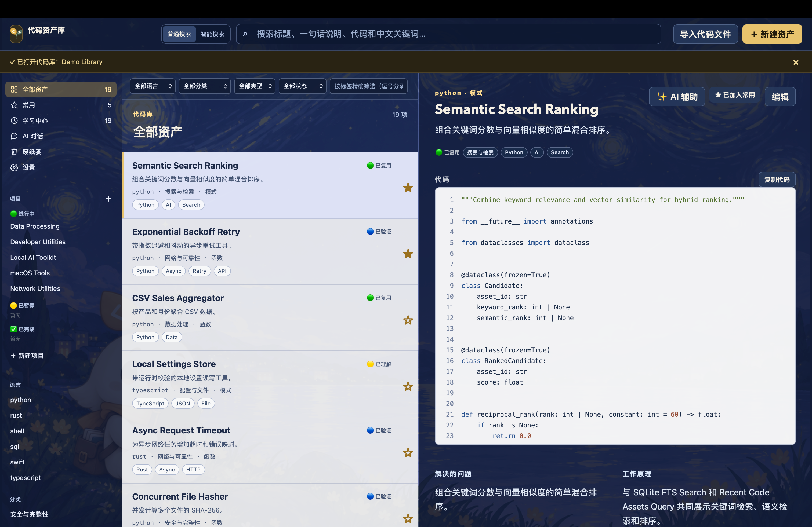Star the CSV Sales Aggregator item
This screenshot has width=812, height=527.
408,320
